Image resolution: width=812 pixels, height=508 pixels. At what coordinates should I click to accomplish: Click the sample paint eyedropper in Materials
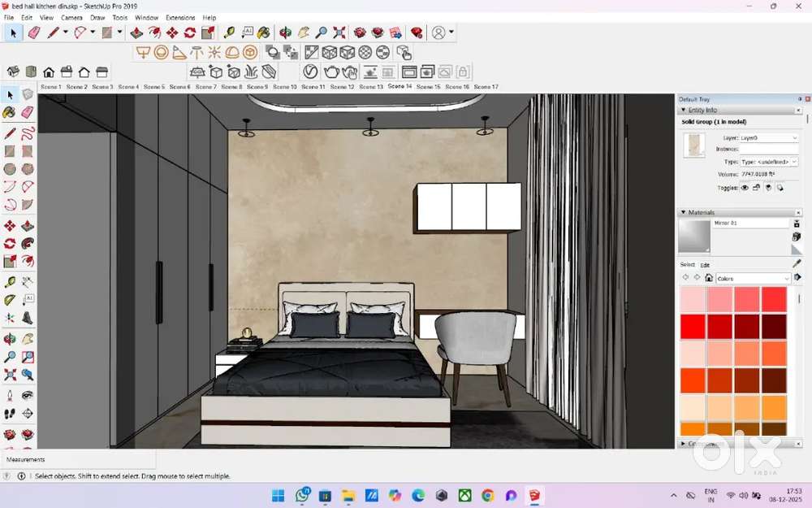click(x=797, y=263)
